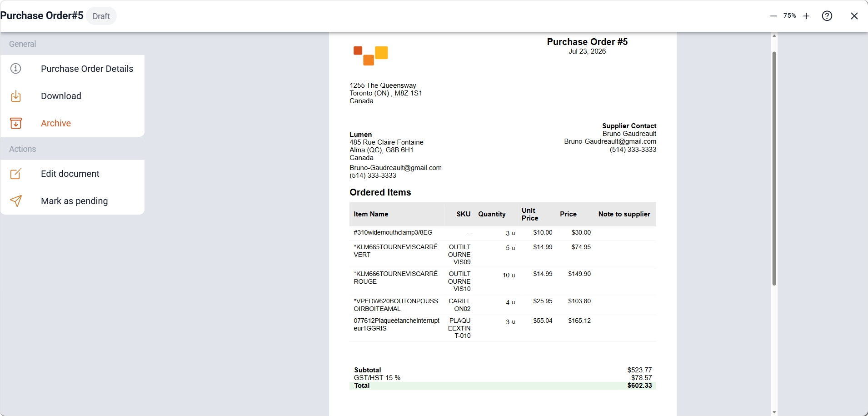Click the Quantity column header
Image resolution: width=868 pixels, height=416 pixels.
pos(492,214)
